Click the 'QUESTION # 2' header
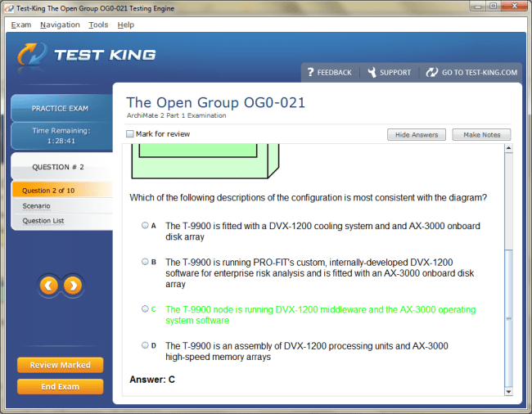This screenshot has width=532, height=414. click(58, 167)
